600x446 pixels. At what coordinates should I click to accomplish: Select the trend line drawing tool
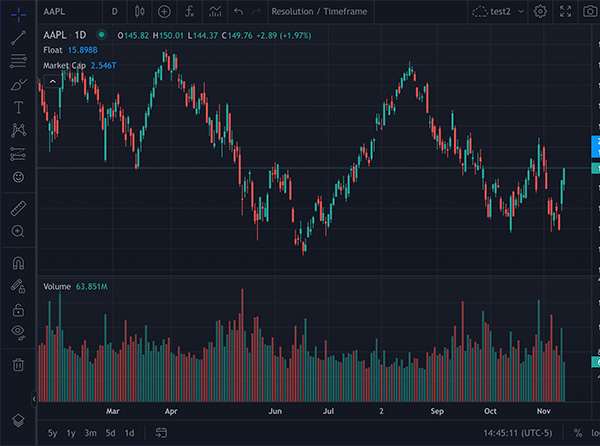[18, 38]
